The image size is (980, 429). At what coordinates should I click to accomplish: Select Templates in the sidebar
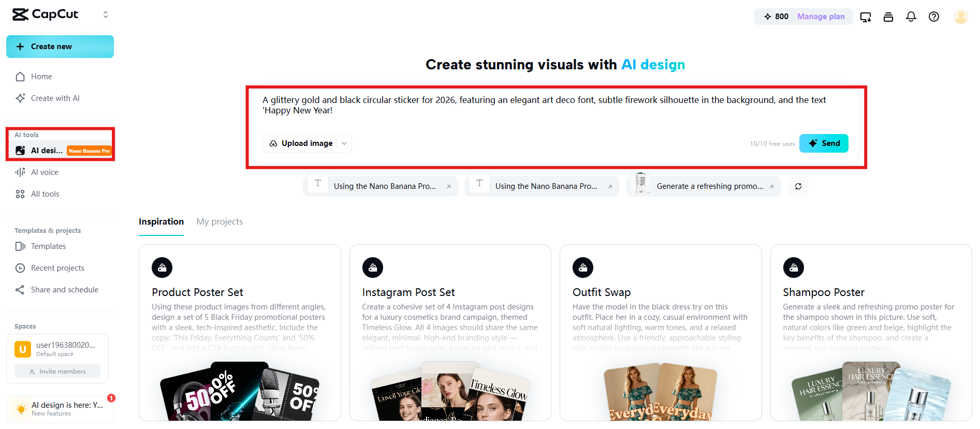pyautogui.click(x=48, y=246)
